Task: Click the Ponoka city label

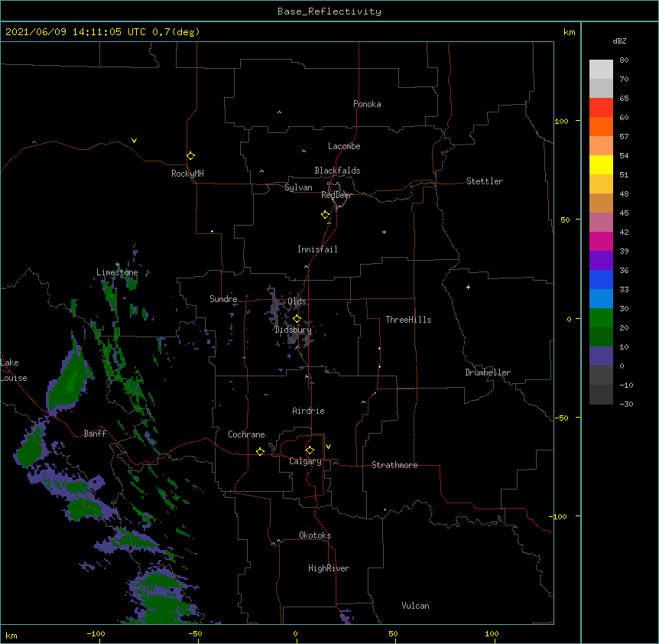Action: [367, 104]
